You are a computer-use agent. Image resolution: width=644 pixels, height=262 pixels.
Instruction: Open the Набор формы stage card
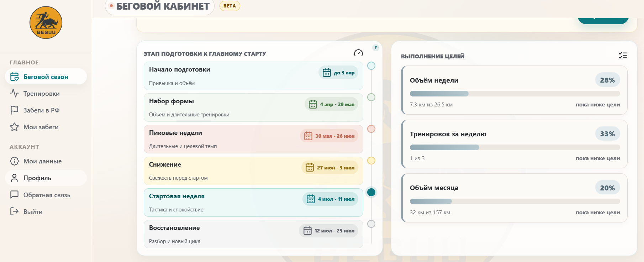(253, 108)
